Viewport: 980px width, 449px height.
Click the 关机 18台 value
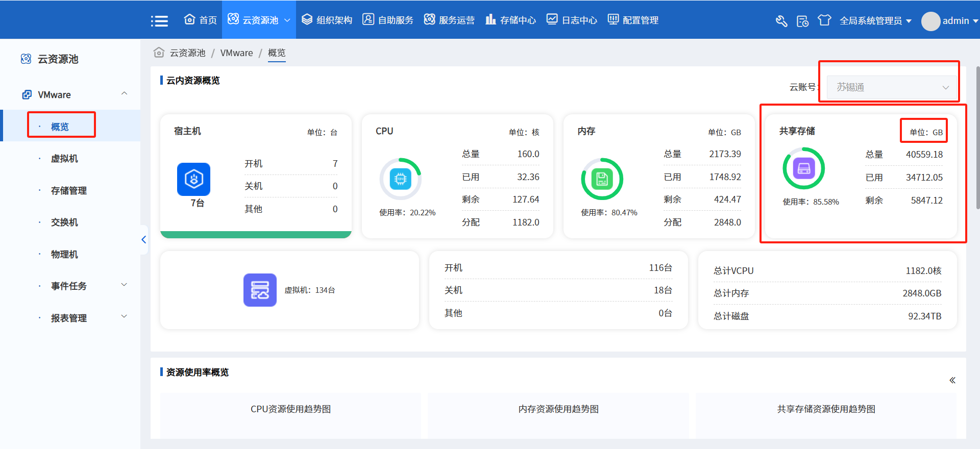point(663,290)
